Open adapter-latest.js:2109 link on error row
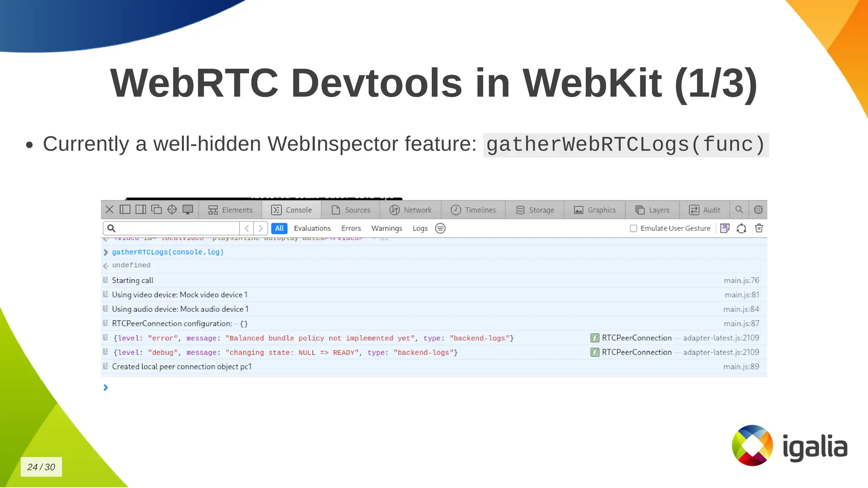Screen dimensions: 868x488 pyautogui.click(x=721, y=338)
